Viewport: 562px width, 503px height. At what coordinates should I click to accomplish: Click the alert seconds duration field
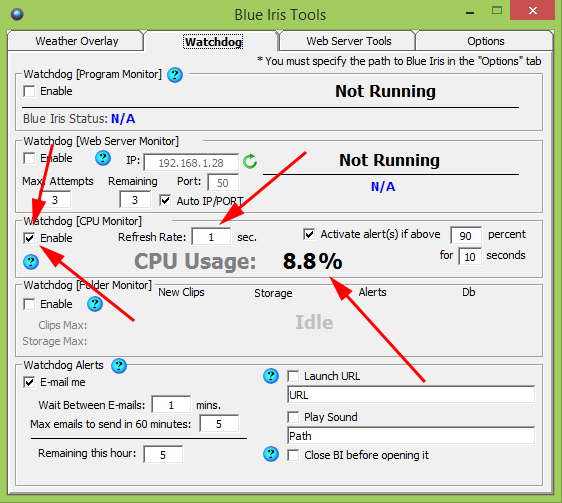(470, 257)
